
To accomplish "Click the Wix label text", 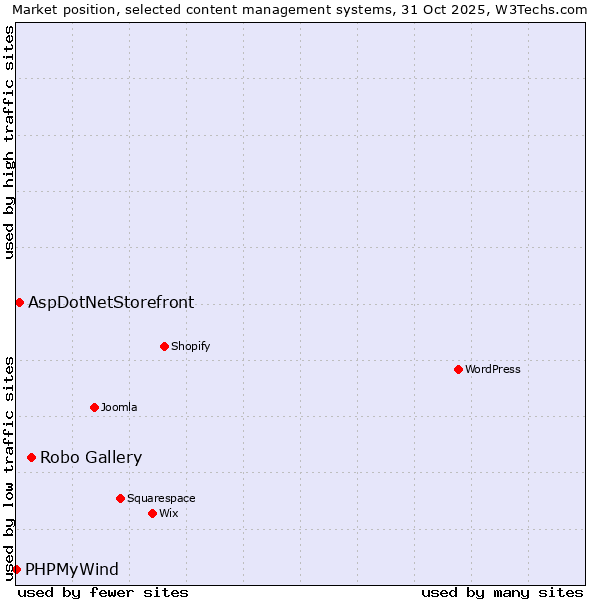I will point(169,513).
